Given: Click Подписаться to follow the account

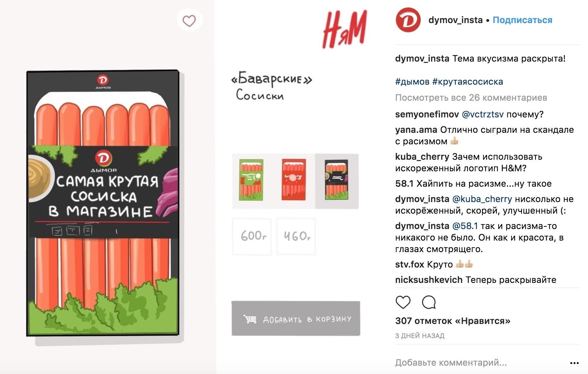Looking at the screenshot, I should 523,20.
